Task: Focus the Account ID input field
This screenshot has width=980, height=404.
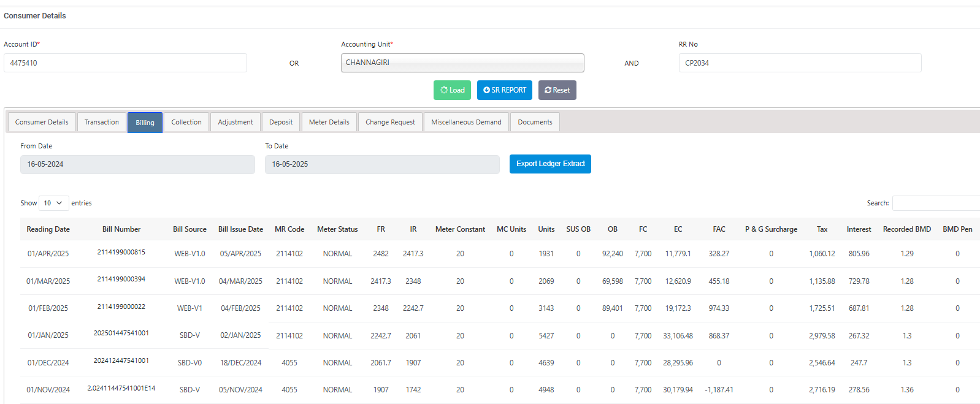Action: pos(125,63)
